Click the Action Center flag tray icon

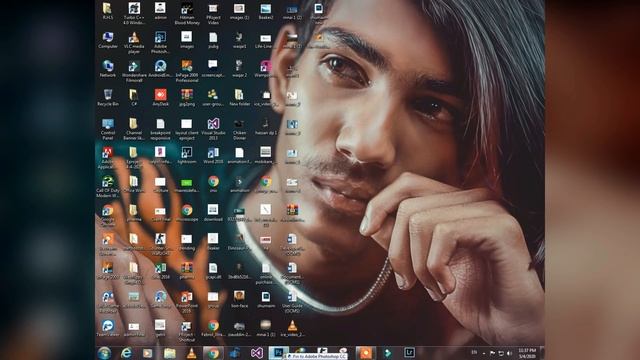(x=492, y=353)
